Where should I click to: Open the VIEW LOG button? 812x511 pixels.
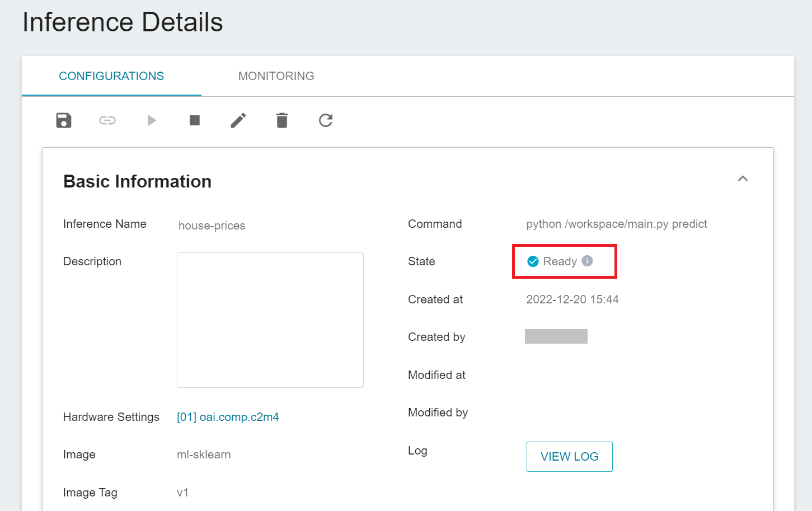click(570, 457)
